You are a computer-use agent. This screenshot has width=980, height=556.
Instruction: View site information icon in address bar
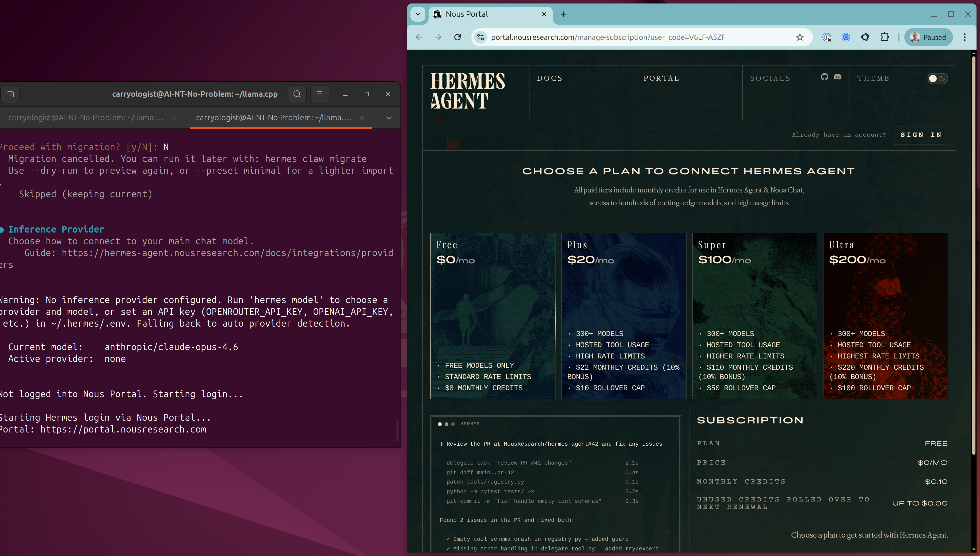pos(481,37)
